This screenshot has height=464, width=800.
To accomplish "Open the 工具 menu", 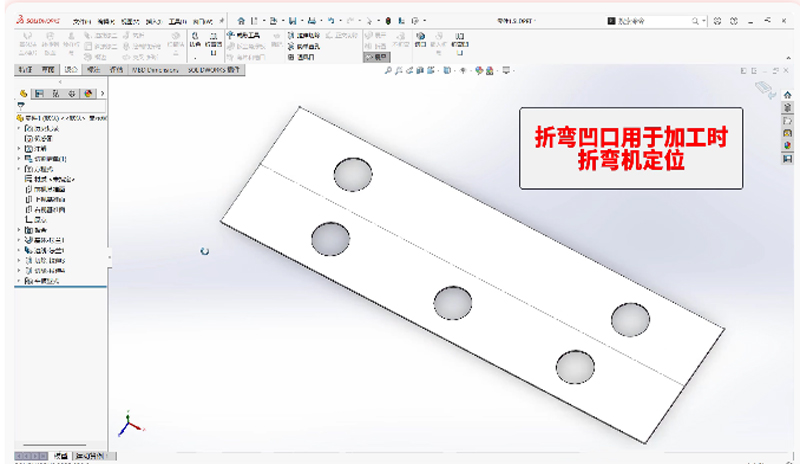I will tap(178, 21).
